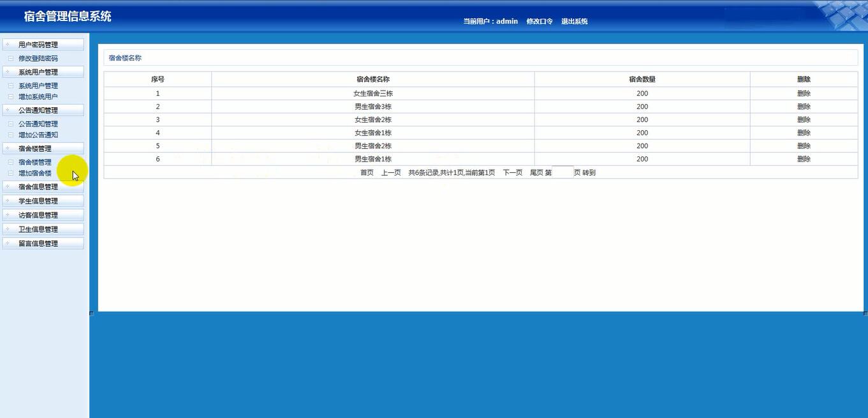Click the 200 count for 女生宿舍三栋
868x418 pixels.
tap(642, 93)
